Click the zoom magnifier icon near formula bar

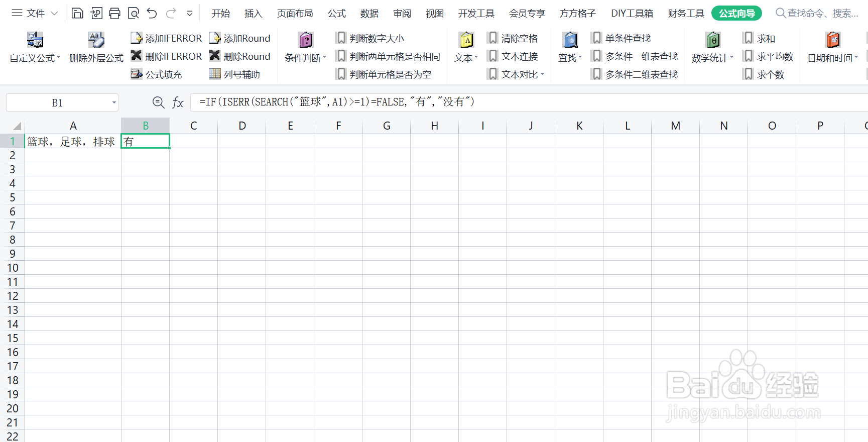(158, 102)
